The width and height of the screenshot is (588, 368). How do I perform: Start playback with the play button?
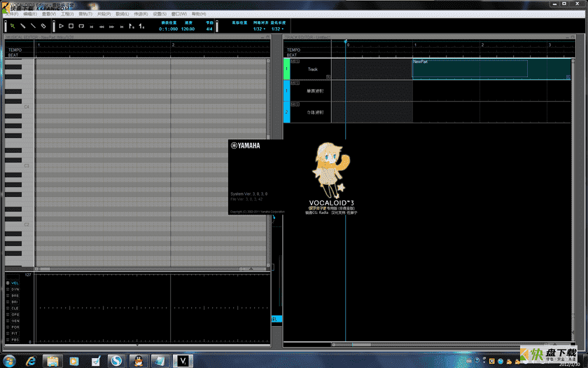[x=61, y=26]
